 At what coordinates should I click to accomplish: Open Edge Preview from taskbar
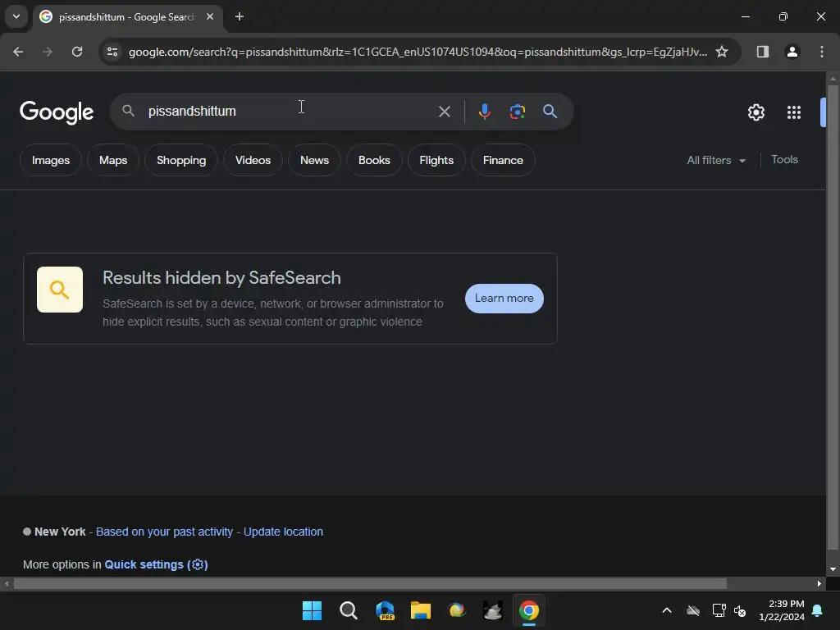[x=385, y=610]
